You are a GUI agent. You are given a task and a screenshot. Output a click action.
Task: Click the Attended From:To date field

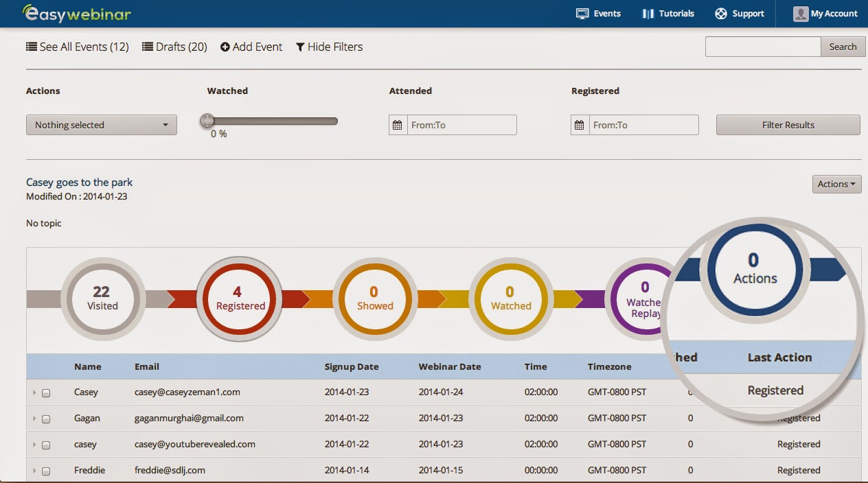(461, 125)
